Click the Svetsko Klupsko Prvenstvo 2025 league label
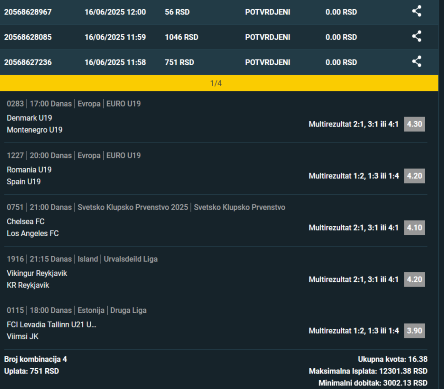Image resolution: width=444 pixels, height=389 pixels. [x=133, y=207]
